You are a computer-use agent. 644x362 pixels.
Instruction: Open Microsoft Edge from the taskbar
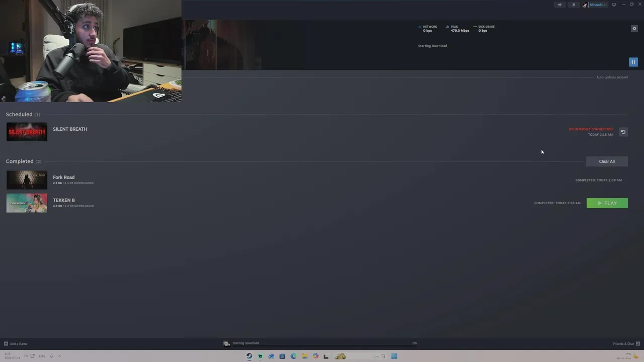(293, 356)
